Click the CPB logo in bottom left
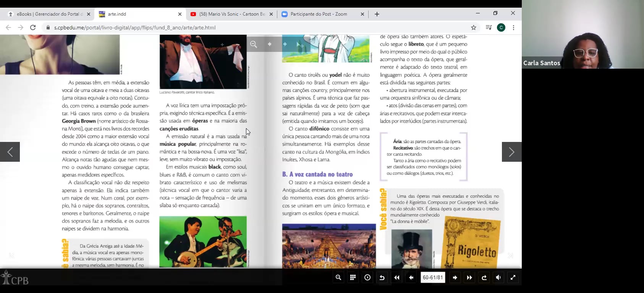This screenshot has height=293, width=644. [x=15, y=278]
